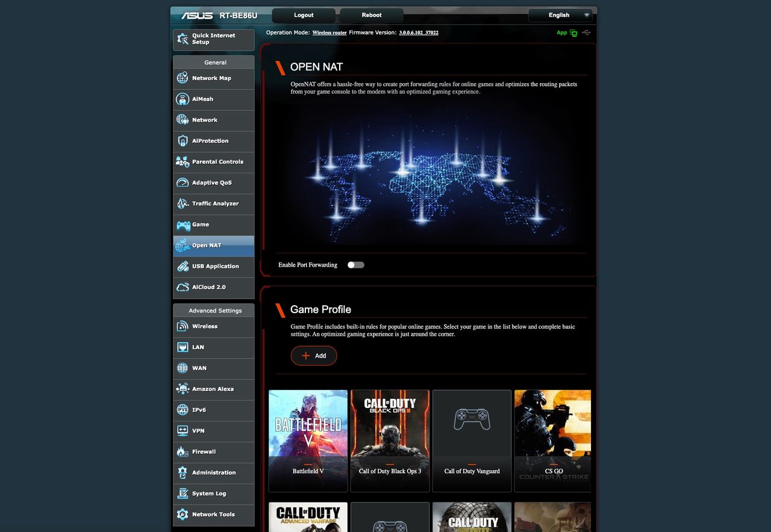
Task: Click the LAN icon in Advanced Settings
Action: pyautogui.click(x=183, y=347)
